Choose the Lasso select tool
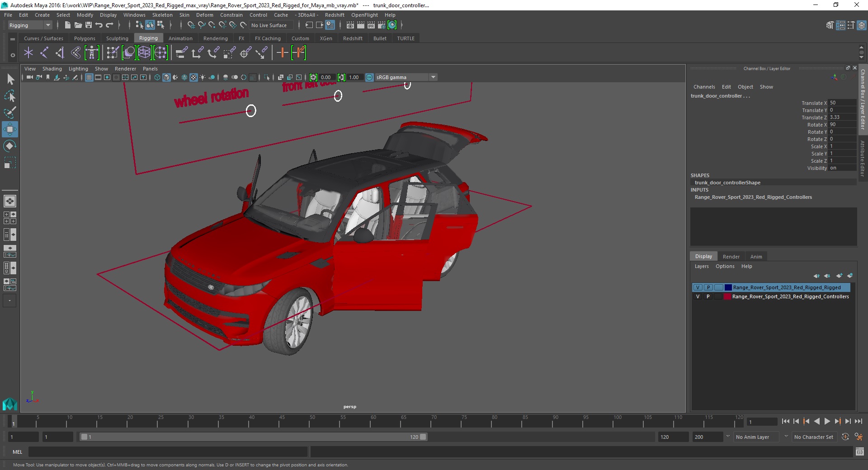Image resolution: width=868 pixels, height=470 pixels. pos(10,96)
